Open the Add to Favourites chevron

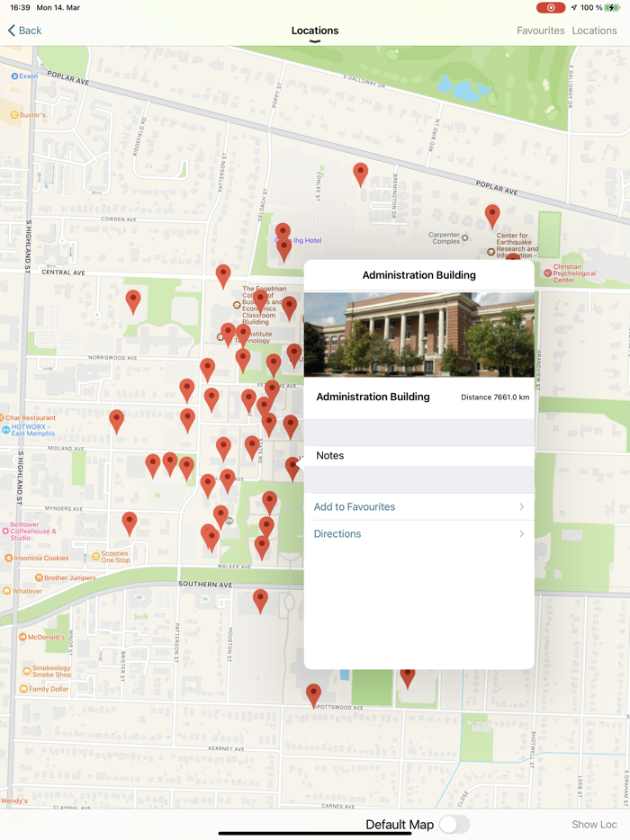[521, 506]
